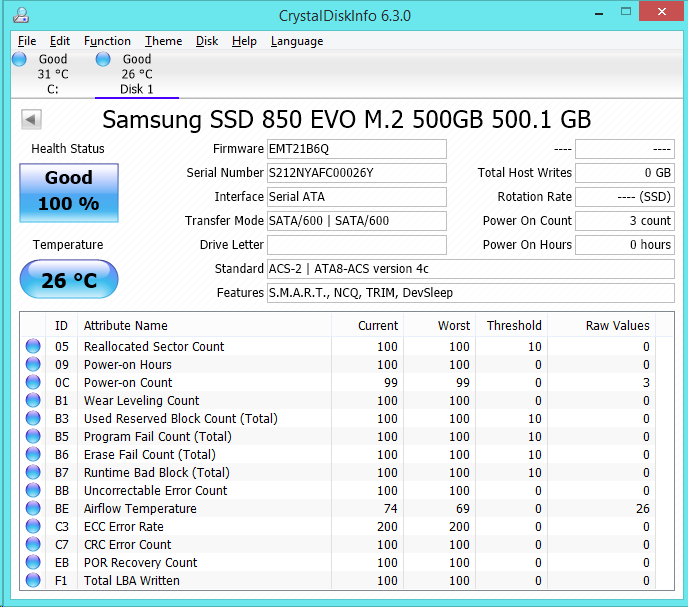Open the Language menu
688x607 pixels.
(297, 41)
